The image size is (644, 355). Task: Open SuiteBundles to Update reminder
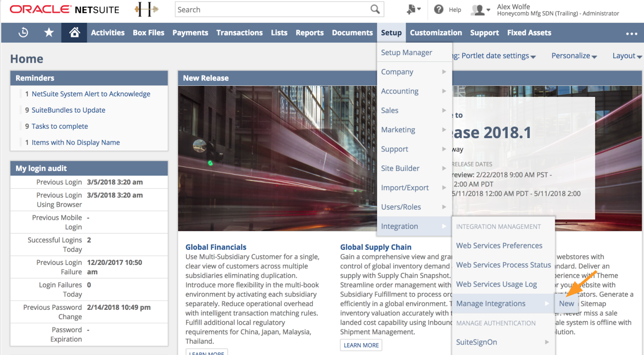coord(68,110)
